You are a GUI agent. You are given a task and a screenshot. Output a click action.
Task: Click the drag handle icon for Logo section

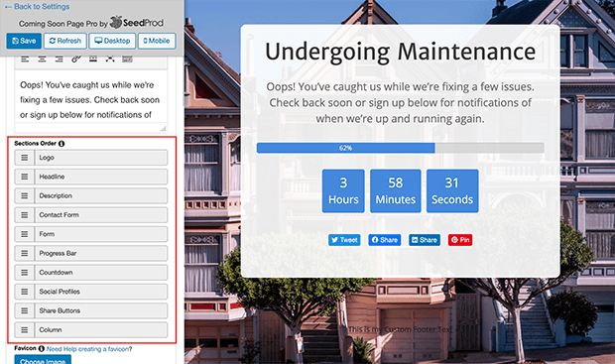(x=25, y=158)
